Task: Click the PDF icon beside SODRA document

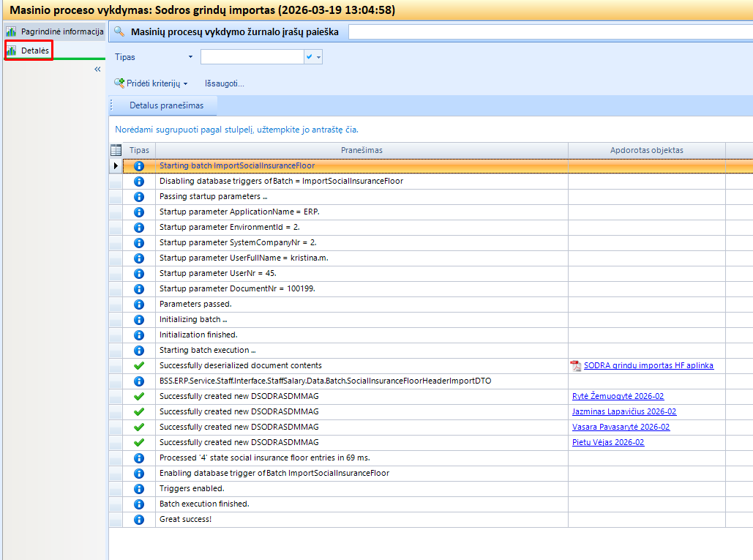Action: coord(576,366)
